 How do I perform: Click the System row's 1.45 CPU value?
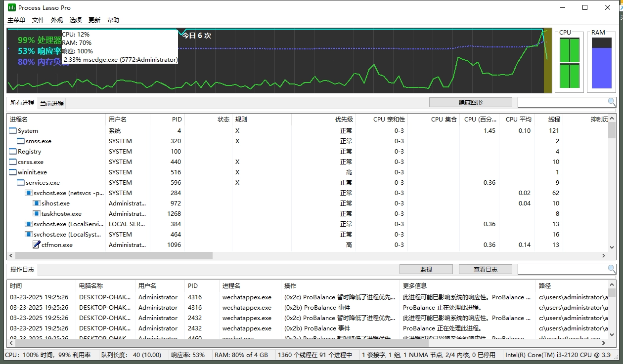pos(489,131)
